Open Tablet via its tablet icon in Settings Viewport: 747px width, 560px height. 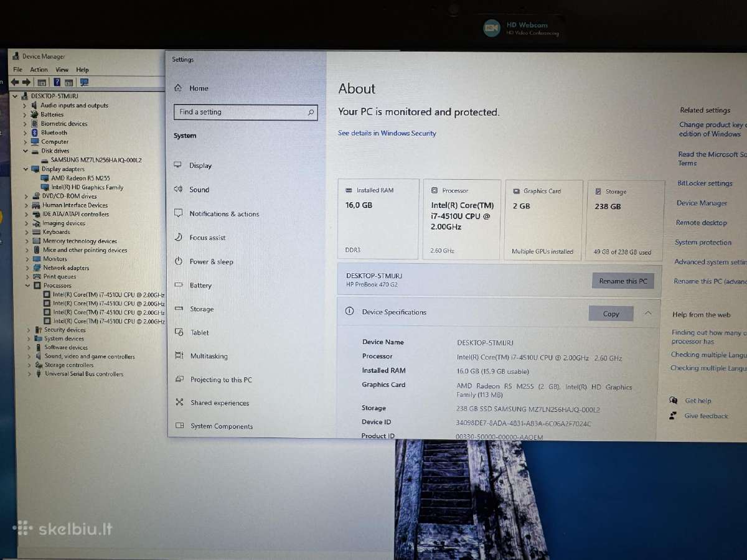tap(179, 332)
